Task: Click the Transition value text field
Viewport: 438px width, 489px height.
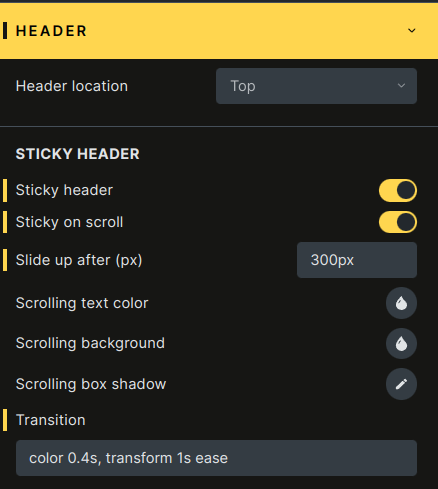Action: [216, 458]
